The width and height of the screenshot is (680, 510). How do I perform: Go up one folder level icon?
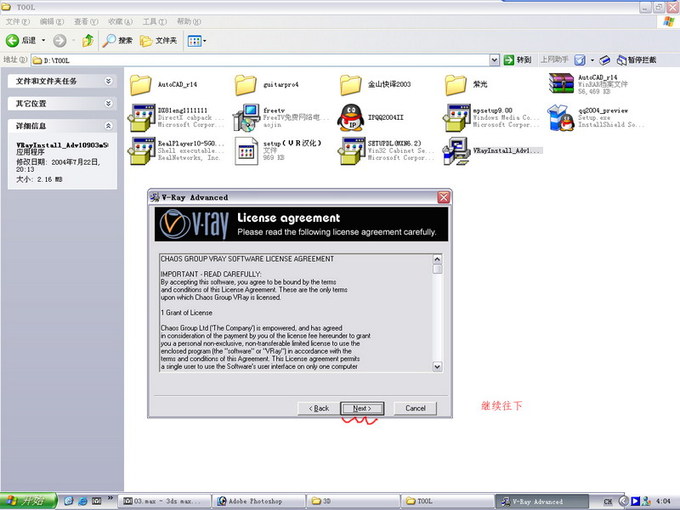88,41
